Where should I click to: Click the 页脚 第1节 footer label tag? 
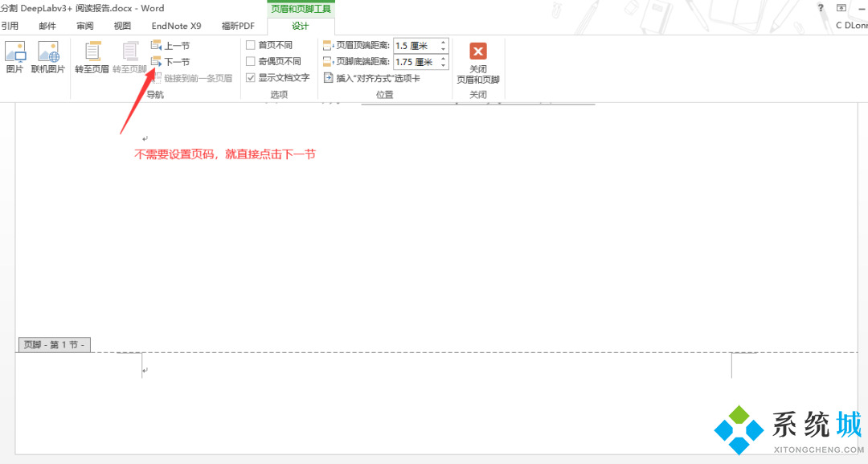[x=53, y=344]
